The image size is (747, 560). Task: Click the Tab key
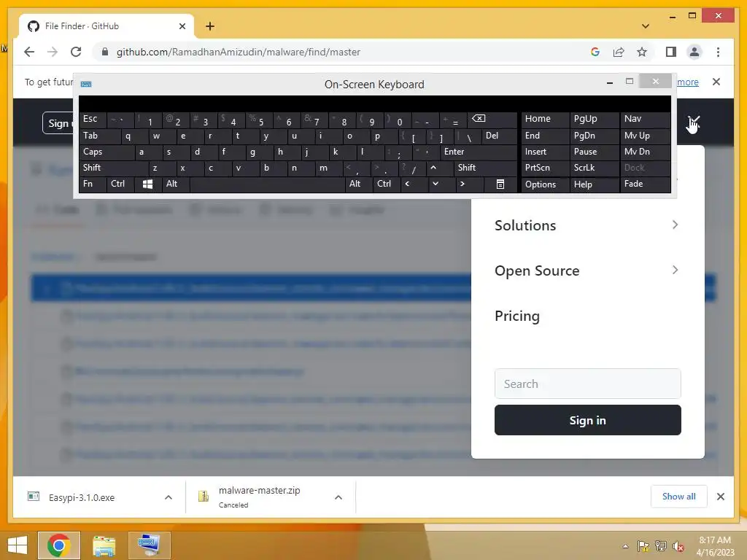[x=99, y=136]
